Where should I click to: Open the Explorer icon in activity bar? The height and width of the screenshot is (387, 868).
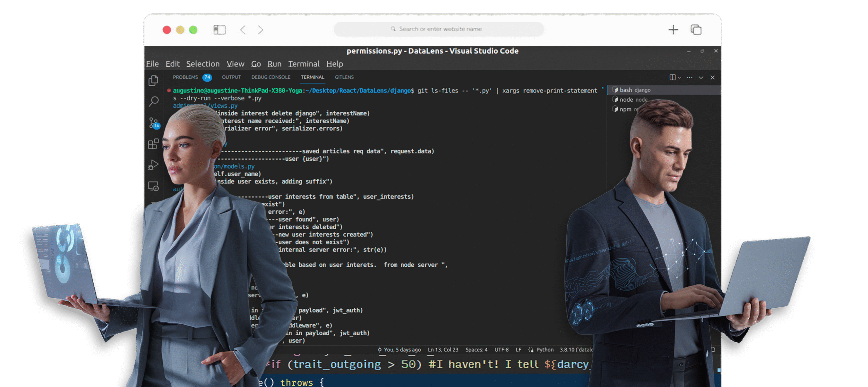(x=153, y=80)
